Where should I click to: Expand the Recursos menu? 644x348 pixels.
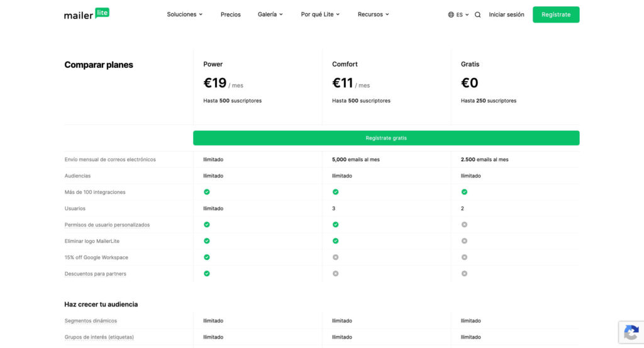373,14
